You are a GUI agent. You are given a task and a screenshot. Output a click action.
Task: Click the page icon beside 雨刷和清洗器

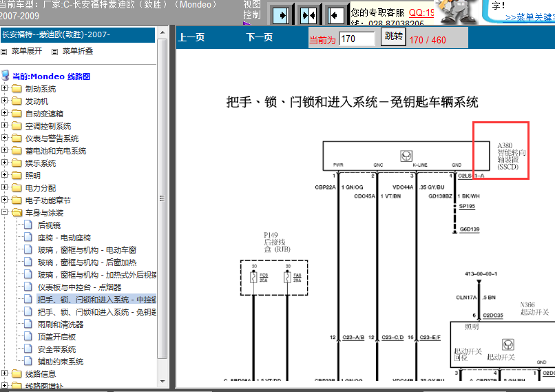(x=28, y=324)
